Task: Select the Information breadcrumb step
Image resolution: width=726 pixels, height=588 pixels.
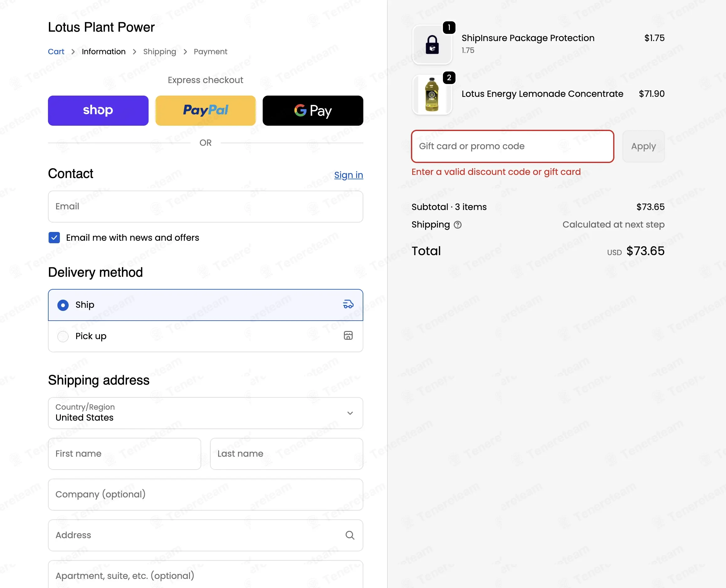Action: (x=104, y=51)
